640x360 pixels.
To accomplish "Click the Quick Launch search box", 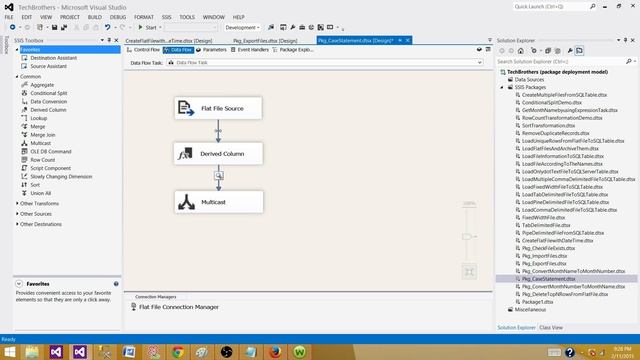I will (x=551, y=7).
